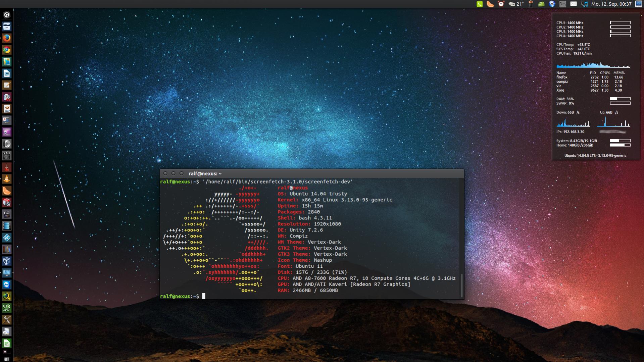
Task: Open LibreOffice Calc from the launcher
Action: click(x=6, y=344)
